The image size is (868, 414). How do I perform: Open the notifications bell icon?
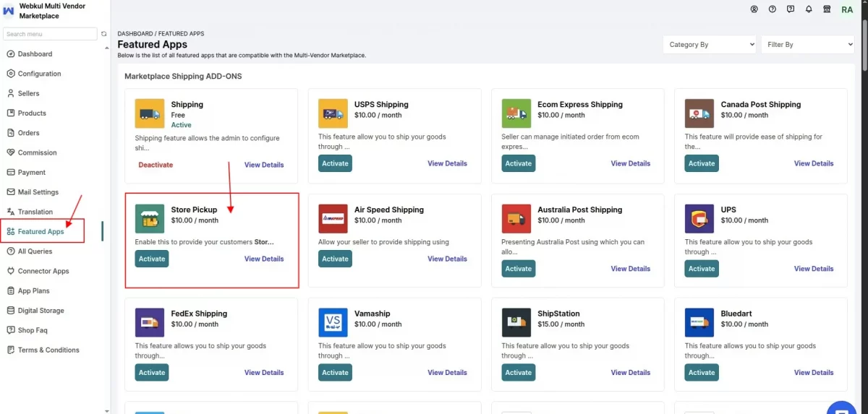click(809, 9)
